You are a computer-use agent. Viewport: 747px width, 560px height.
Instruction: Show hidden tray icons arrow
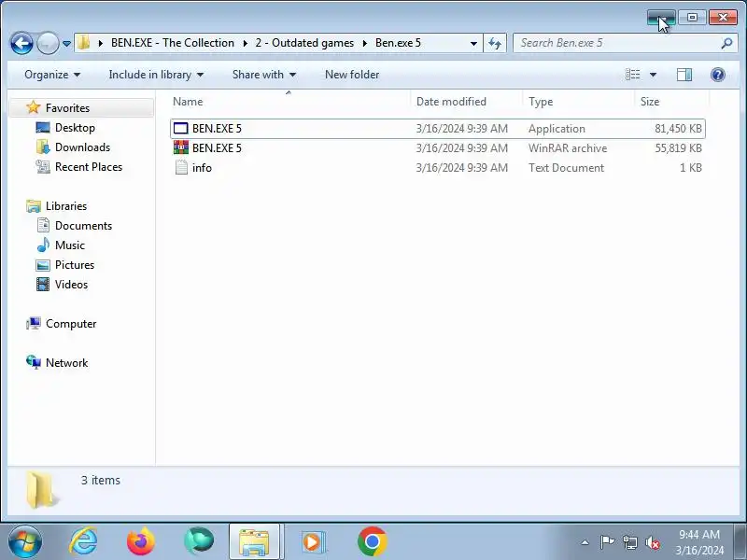[585, 542]
